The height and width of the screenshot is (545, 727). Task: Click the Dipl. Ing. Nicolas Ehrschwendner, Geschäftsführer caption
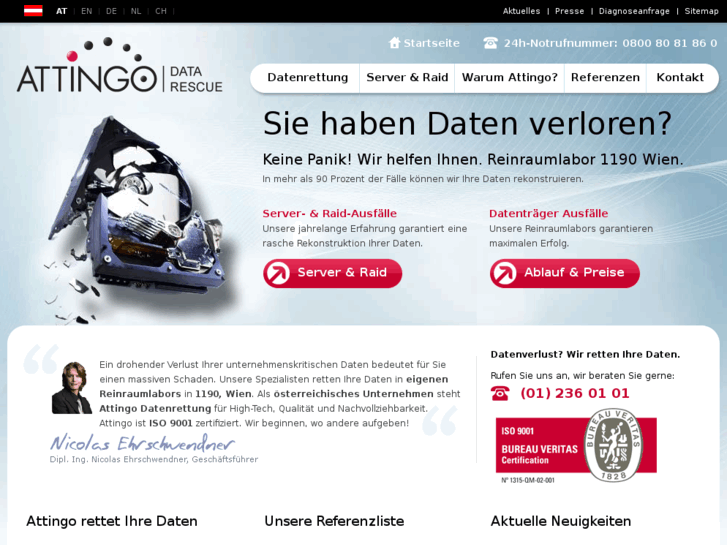click(x=154, y=460)
